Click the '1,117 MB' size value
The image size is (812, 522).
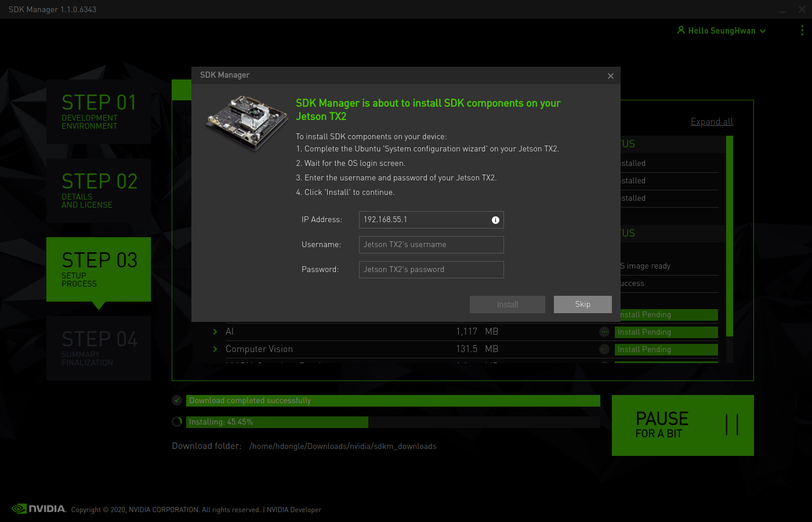point(477,332)
